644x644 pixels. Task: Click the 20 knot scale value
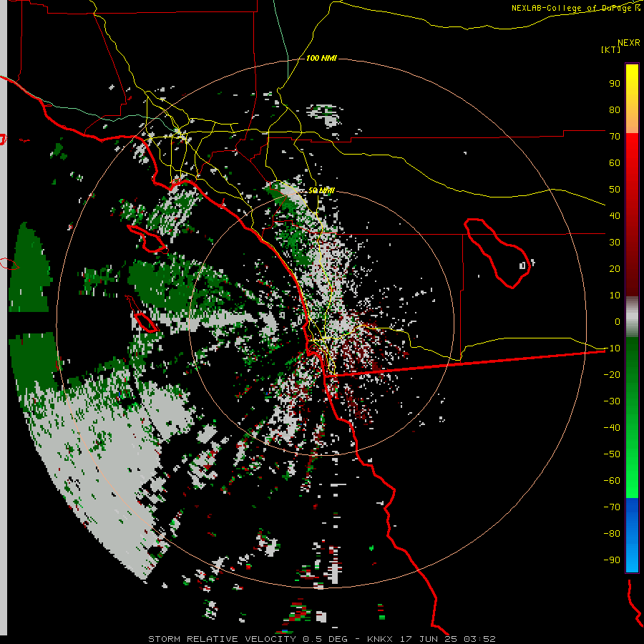point(615,268)
